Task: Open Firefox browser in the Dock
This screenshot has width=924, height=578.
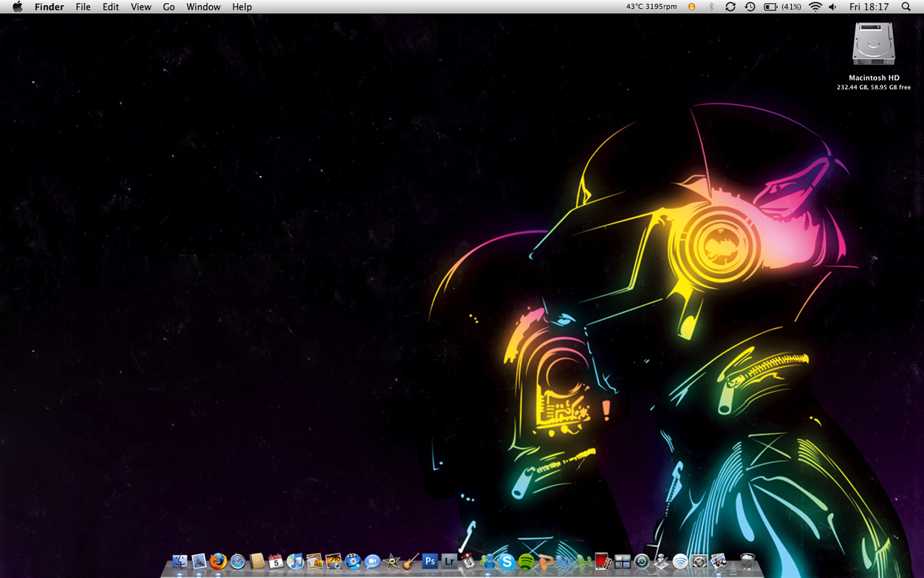Action: coord(218,562)
